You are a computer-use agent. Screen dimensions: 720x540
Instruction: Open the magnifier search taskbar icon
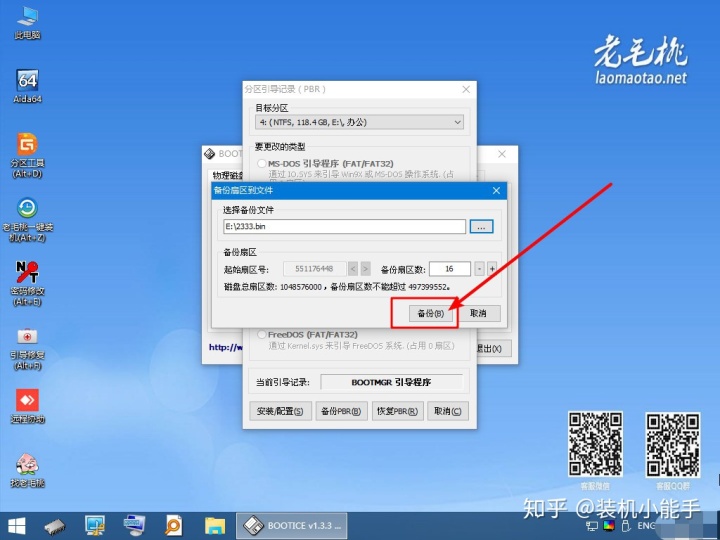point(174,526)
